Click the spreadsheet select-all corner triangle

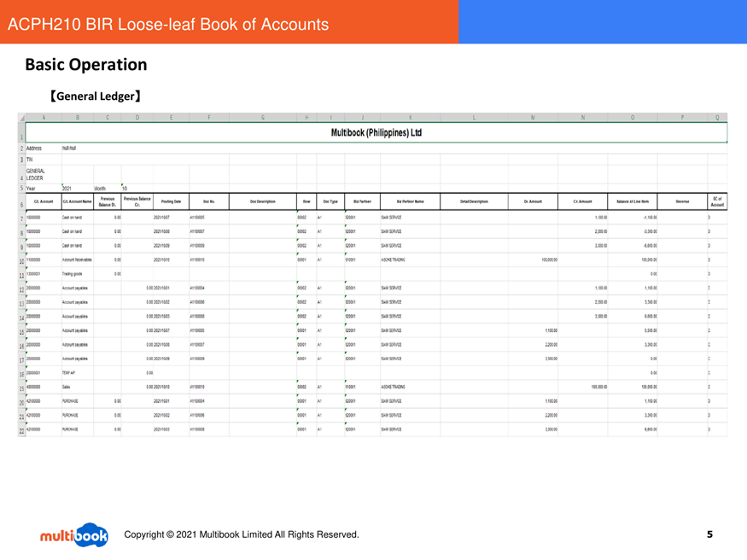tap(21, 118)
